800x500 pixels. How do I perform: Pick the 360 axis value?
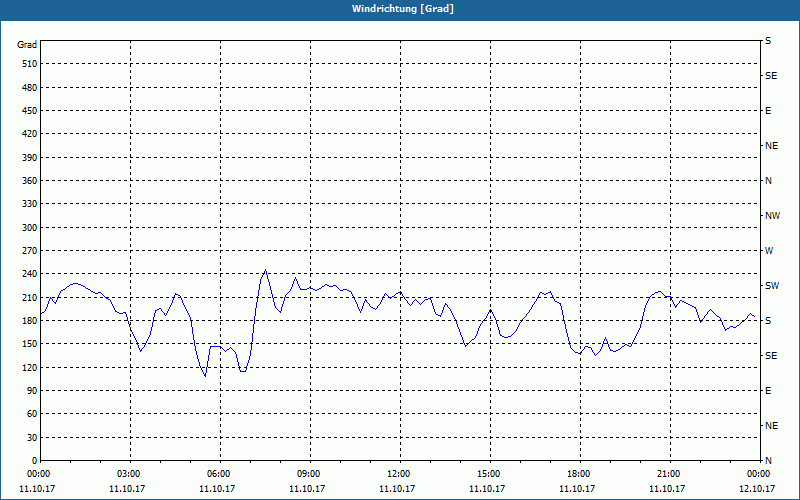tap(29, 181)
